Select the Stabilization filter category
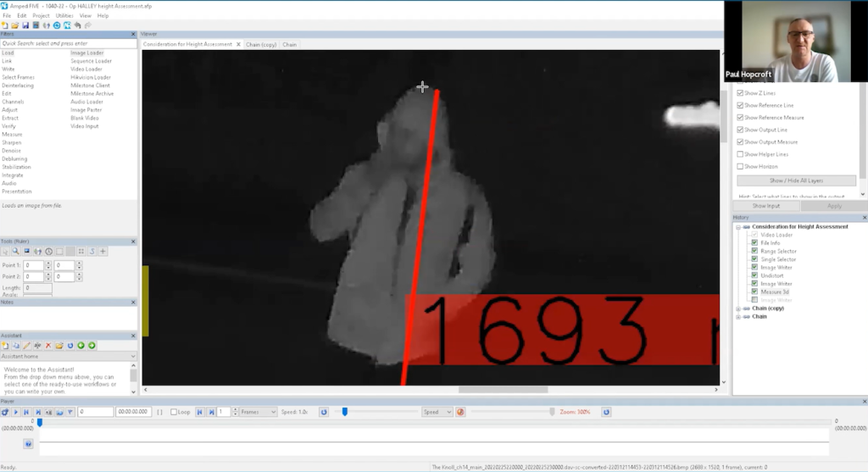Image resolution: width=868 pixels, height=472 pixels. [16, 167]
